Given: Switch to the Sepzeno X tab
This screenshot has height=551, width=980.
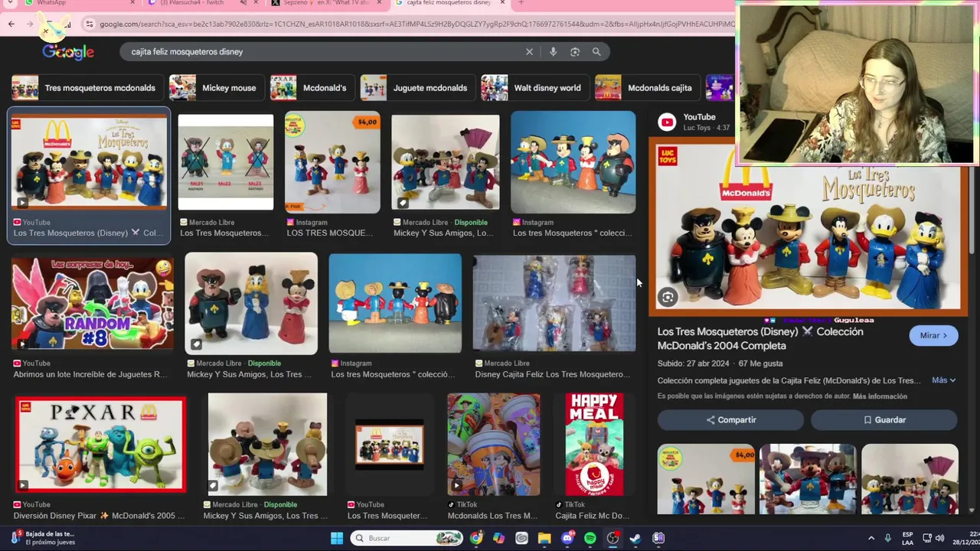Looking at the screenshot, I should pos(326,3).
